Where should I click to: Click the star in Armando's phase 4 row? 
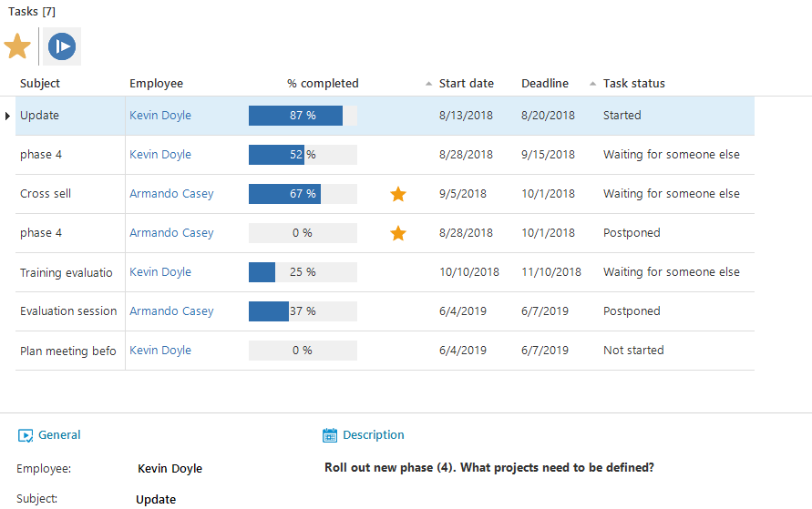pyautogui.click(x=398, y=233)
